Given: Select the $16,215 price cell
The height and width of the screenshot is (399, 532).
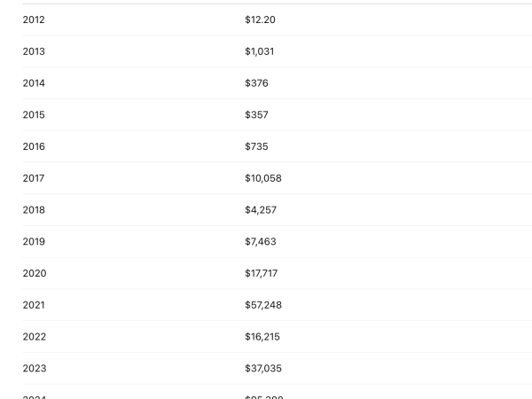Looking at the screenshot, I should tap(262, 337).
